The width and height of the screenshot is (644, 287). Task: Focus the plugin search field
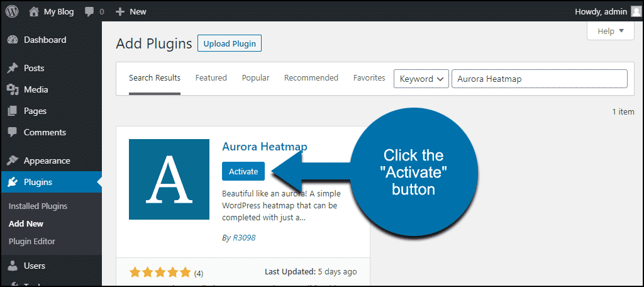(539, 79)
